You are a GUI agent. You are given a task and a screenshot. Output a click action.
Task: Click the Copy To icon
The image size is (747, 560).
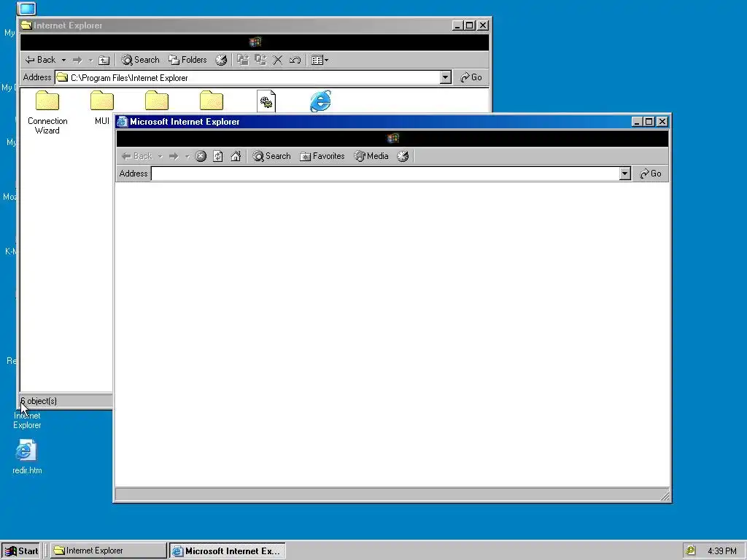[260, 60]
